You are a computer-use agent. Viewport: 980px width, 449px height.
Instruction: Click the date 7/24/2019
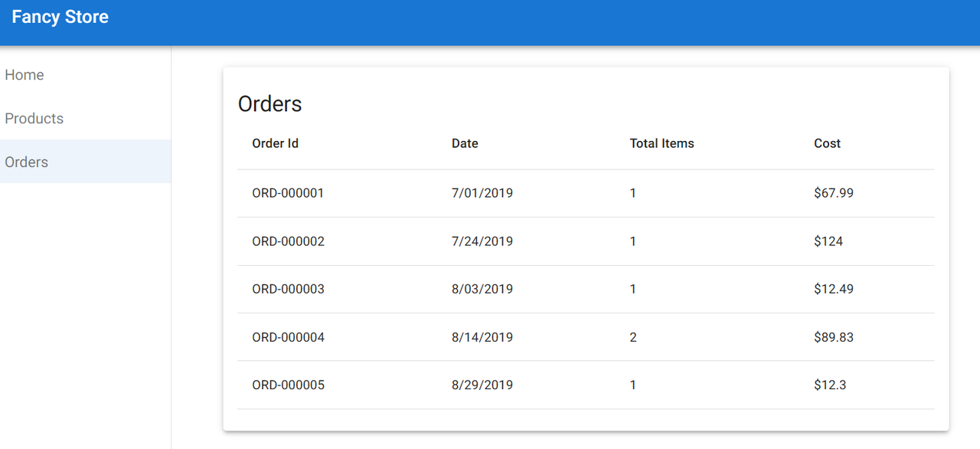pyautogui.click(x=482, y=241)
